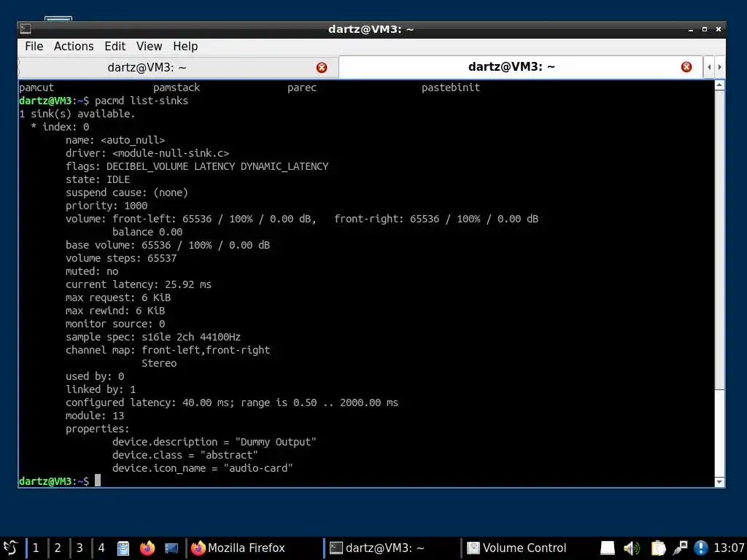Launch the file manager from taskbar
Viewport: 747px width, 560px height.
(x=123, y=548)
